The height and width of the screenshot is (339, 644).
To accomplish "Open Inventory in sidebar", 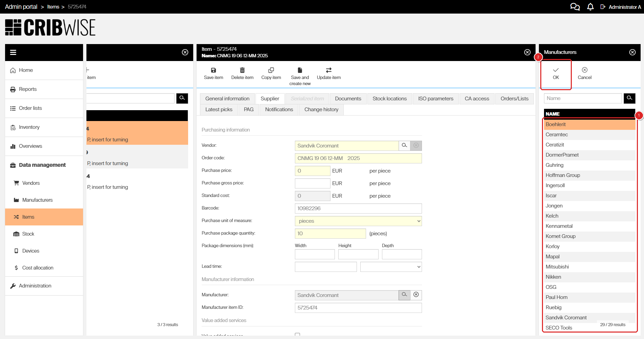I will point(44,127).
